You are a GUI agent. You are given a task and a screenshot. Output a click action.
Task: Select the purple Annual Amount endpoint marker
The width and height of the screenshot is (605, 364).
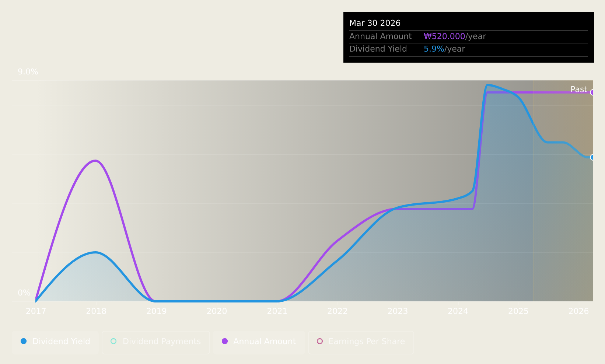(x=592, y=92)
